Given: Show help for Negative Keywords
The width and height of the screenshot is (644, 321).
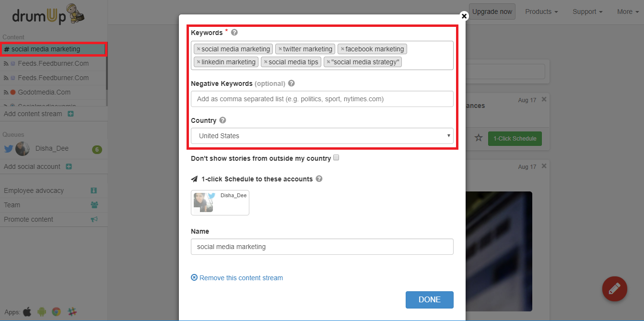Looking at the screenshot, I should pyautogui.click(x=292, y=83).
